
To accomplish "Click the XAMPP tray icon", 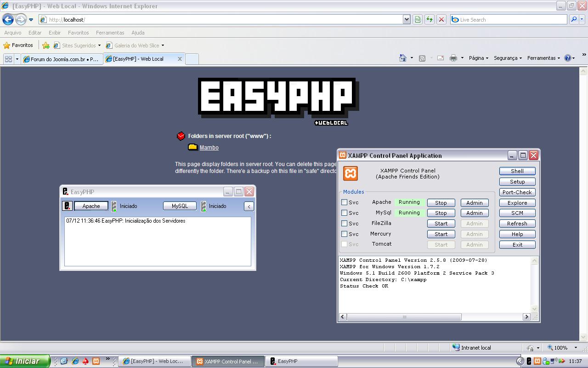I will click(537, 361).
